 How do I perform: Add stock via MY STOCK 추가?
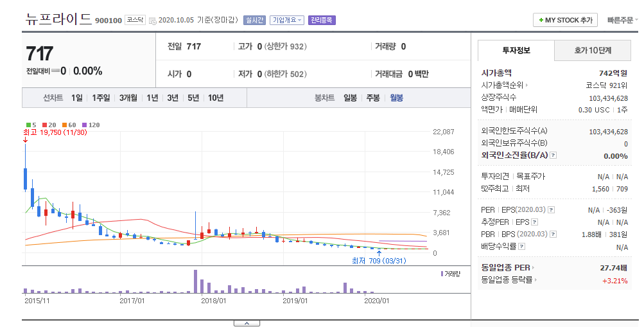point(565,20)
